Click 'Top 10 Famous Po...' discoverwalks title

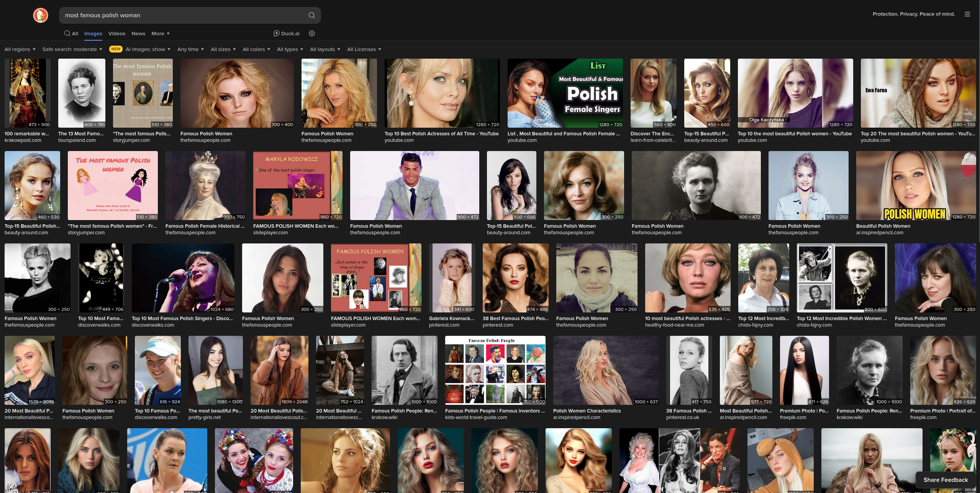(157, 411)
